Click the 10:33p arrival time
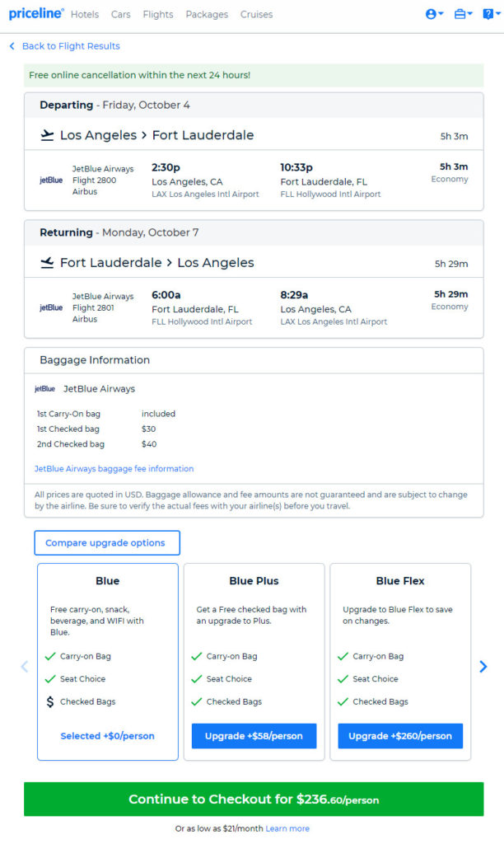The width and height of the screenshot is (504, 844). click(x=296, y=167)
